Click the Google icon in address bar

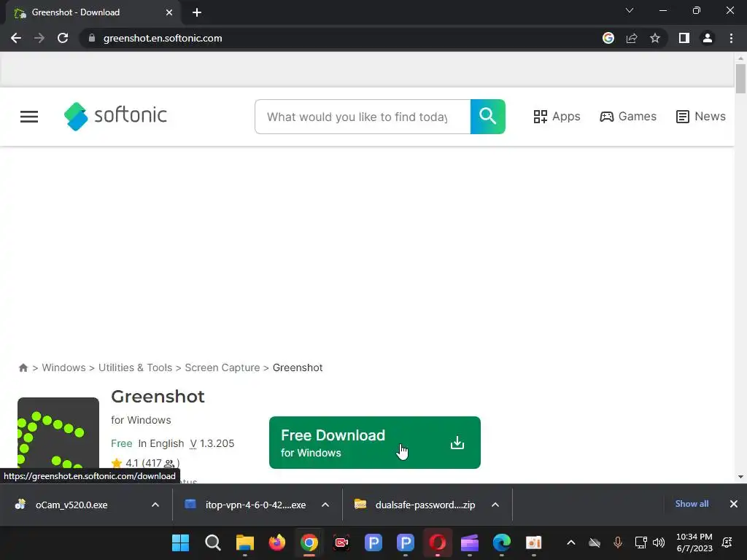click(x=608, y=38)
